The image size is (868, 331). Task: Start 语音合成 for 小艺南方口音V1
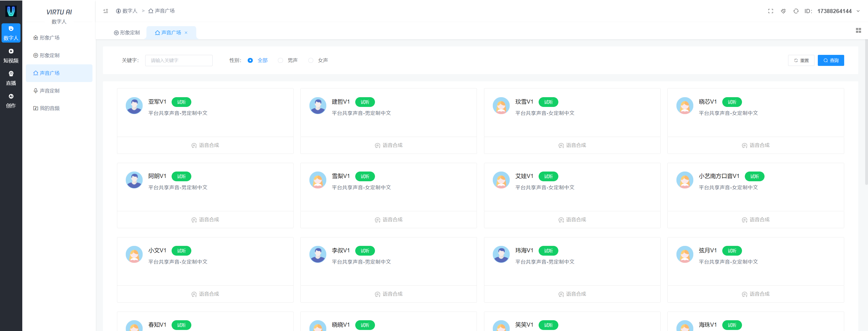756,220
